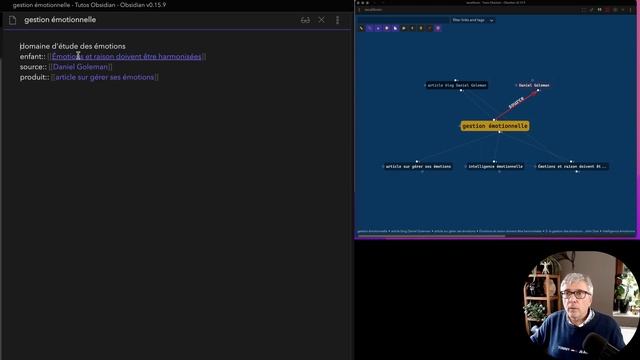
Task: Follow the Émotions et raison doivent être harmonisées link
Action: coord(127,57)
